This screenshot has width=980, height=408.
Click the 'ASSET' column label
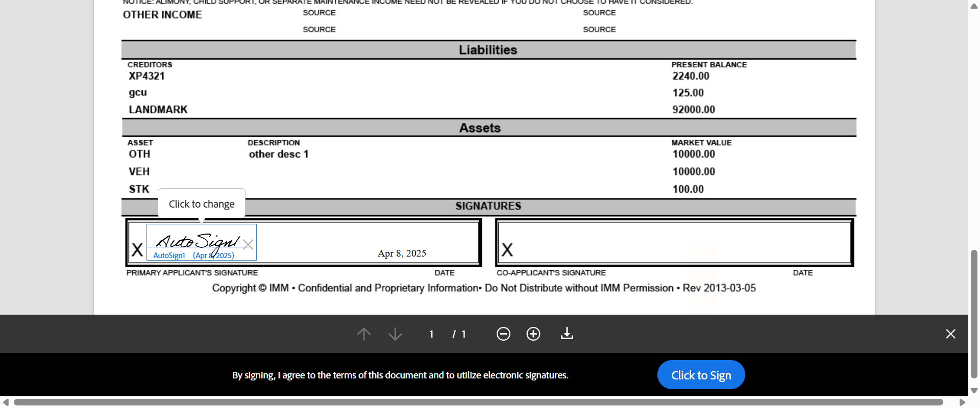tap(140, 143)
